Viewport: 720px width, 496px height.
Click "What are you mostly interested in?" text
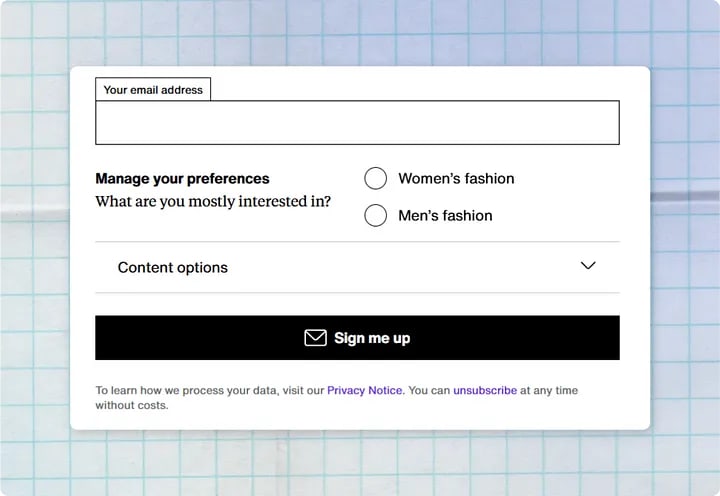(213, 201)
